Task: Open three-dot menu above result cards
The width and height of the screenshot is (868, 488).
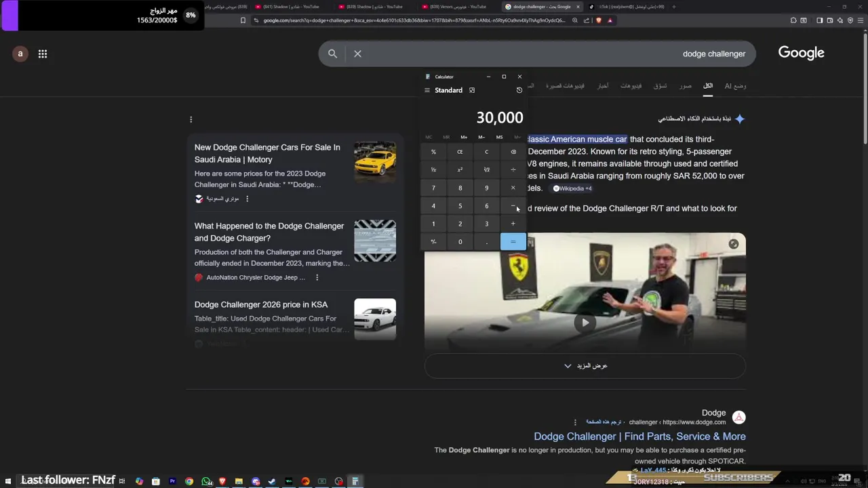Action: coord(191,119)
